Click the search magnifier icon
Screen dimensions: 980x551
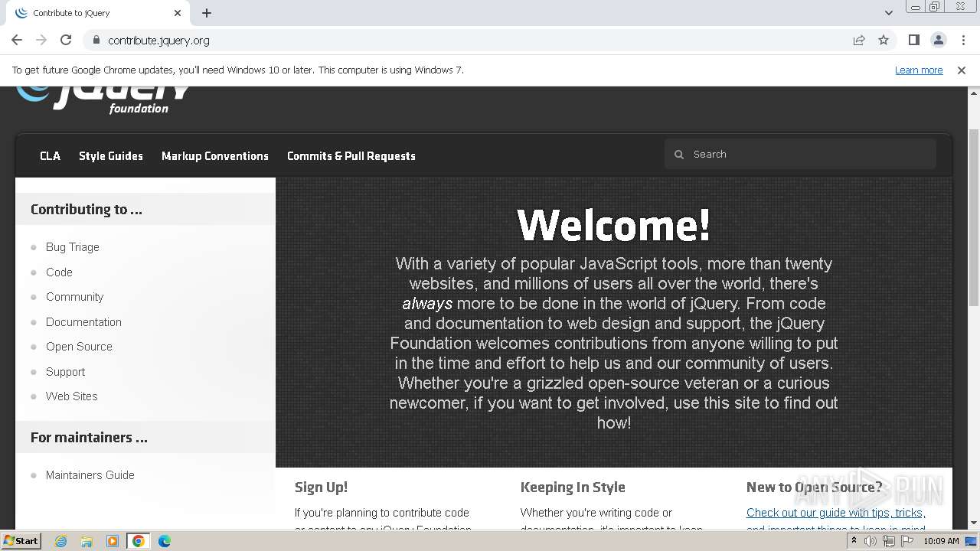[678, 155]
